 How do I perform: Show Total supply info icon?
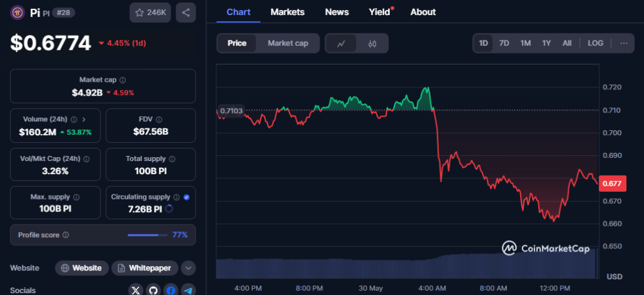point(172,159)
